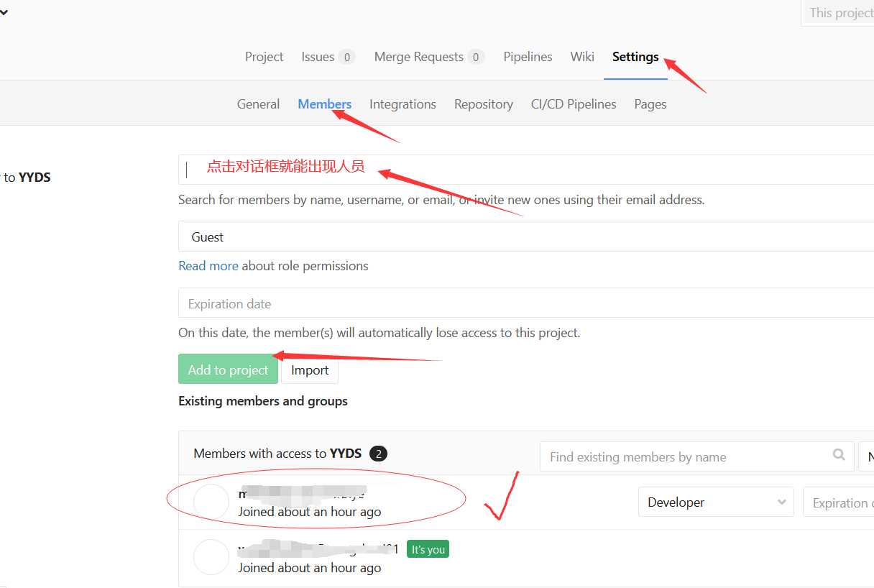
Task: Go to Members settings sub-tab
Action: click(x=325, y=104)
